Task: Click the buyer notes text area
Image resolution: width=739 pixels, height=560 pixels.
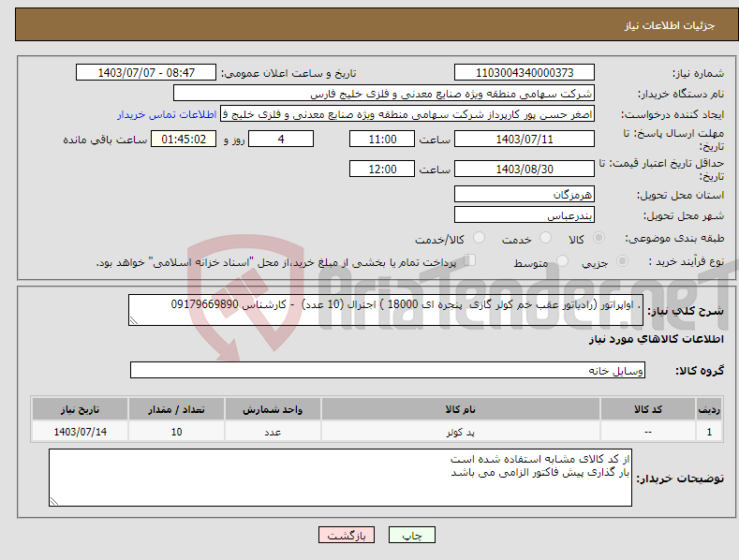Action: [340, 478]
